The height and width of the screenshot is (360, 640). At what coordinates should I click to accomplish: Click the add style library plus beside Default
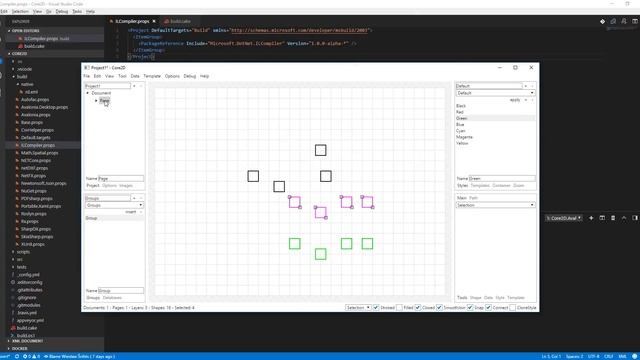[526, 86]
